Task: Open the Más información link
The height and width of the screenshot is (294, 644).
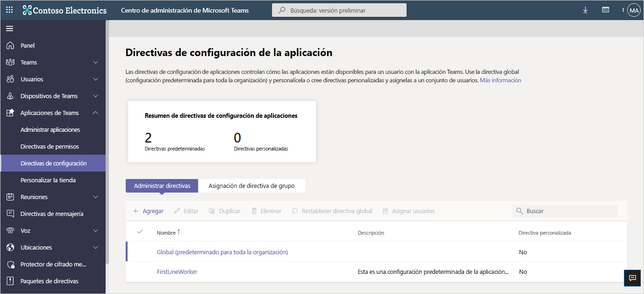Action: pyautogui.click(x=500, y=80)
